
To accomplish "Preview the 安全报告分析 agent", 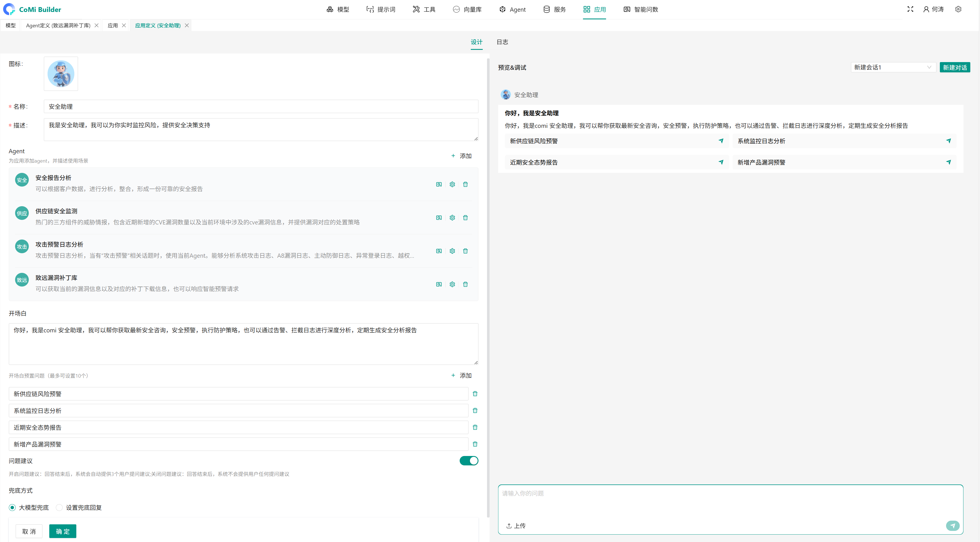I will 439,185.
